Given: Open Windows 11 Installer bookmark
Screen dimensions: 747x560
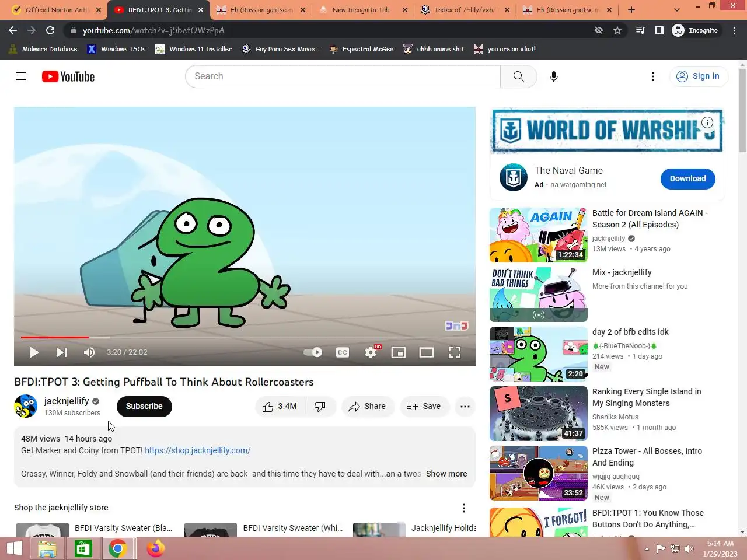Looking at the screenshot, I should (193, 49).
